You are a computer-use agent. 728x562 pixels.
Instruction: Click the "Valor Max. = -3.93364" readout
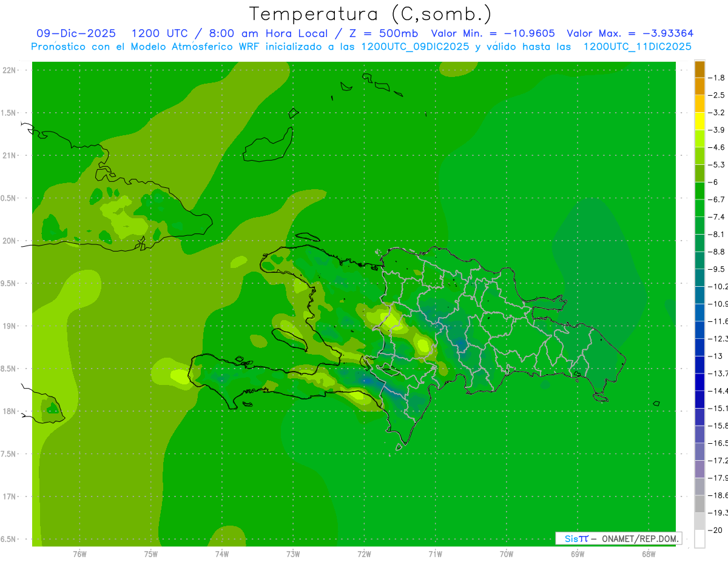pyautogui.click(x=630, y=33)
